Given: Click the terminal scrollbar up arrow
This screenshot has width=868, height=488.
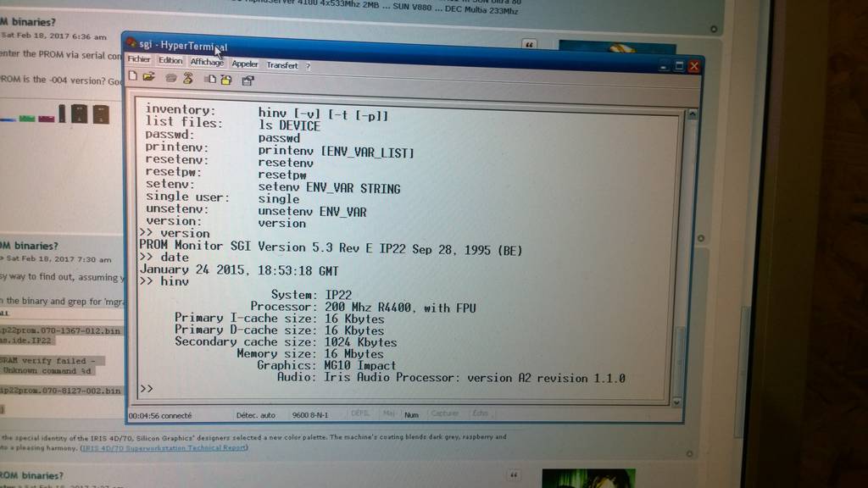Looking at the screenshot, I should (x=692, y=114).
